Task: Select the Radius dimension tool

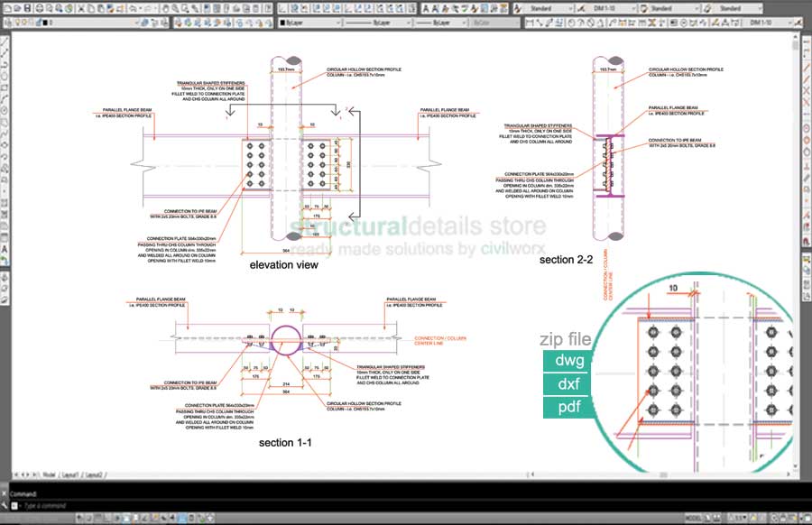Action: [572, 23]
